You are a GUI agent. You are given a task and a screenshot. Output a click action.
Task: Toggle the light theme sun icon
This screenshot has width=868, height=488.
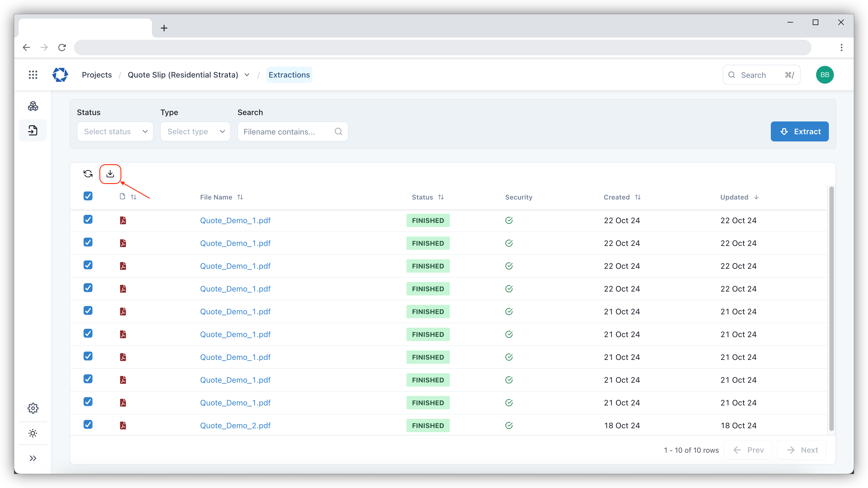pos(33,433)
